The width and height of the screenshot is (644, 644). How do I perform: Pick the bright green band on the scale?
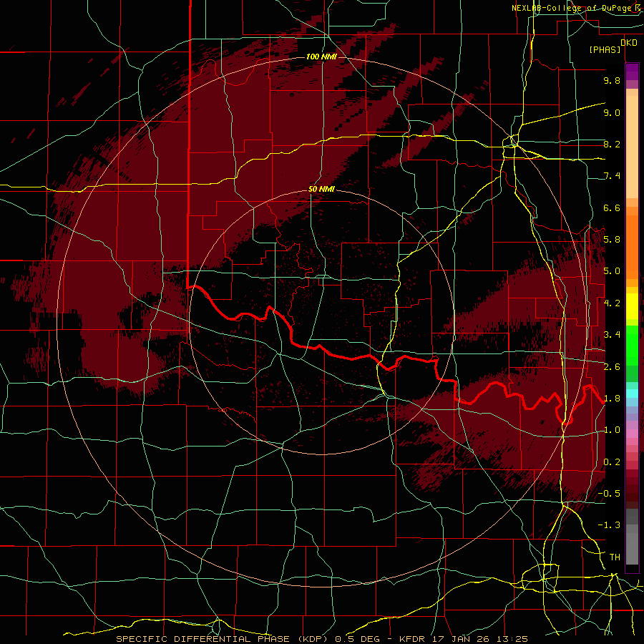(632, 345)
